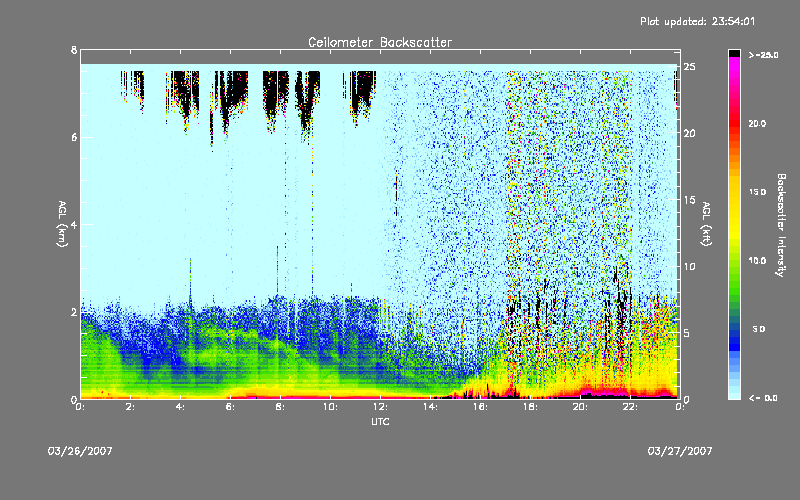Click the 15 kft tick label on right axis
The height and width of the screenshot is (500, 800).
coord(689,200)
